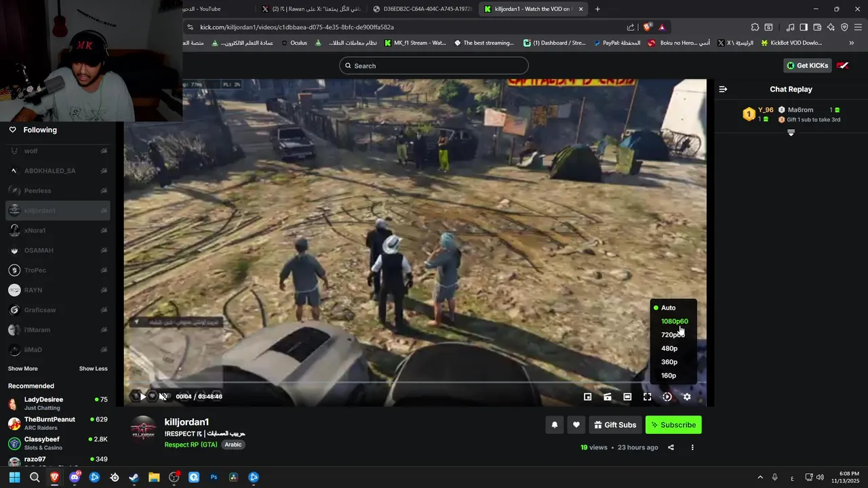This screenshot has height=488, width=868.
Task: Open Respect RP (GTA) category link
Action: pos(191,445)
